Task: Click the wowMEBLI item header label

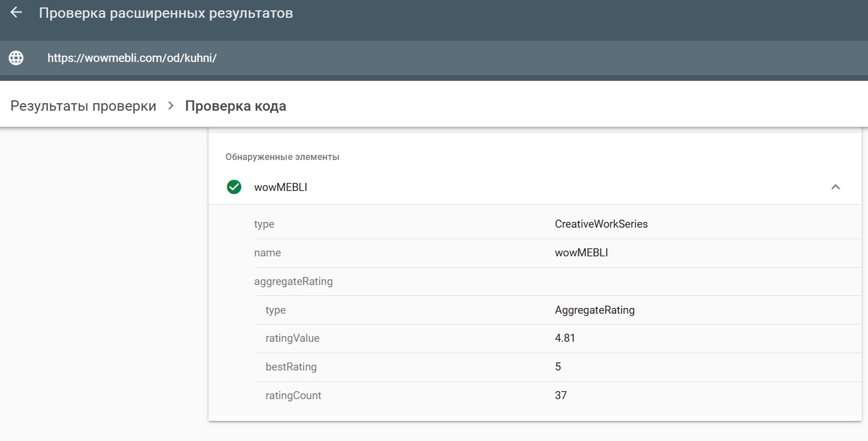Action: (x=281, y=187)
